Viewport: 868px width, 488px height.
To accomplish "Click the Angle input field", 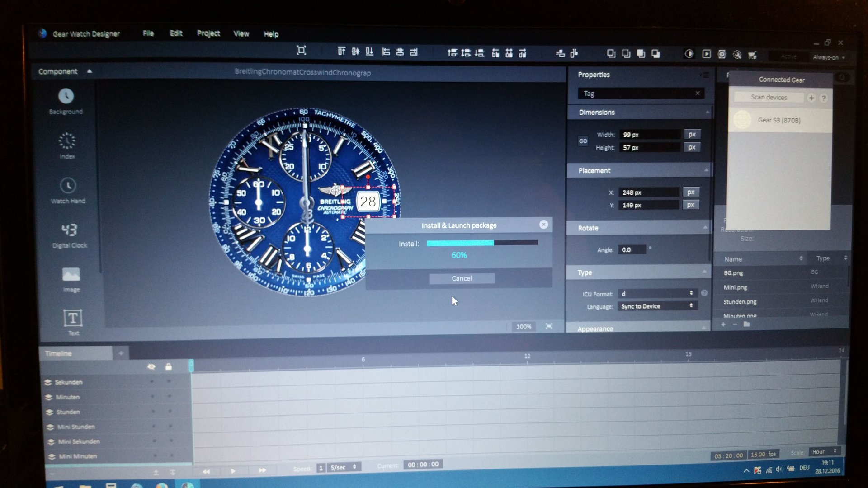I will pyautogui.click(x=632, y=249).
